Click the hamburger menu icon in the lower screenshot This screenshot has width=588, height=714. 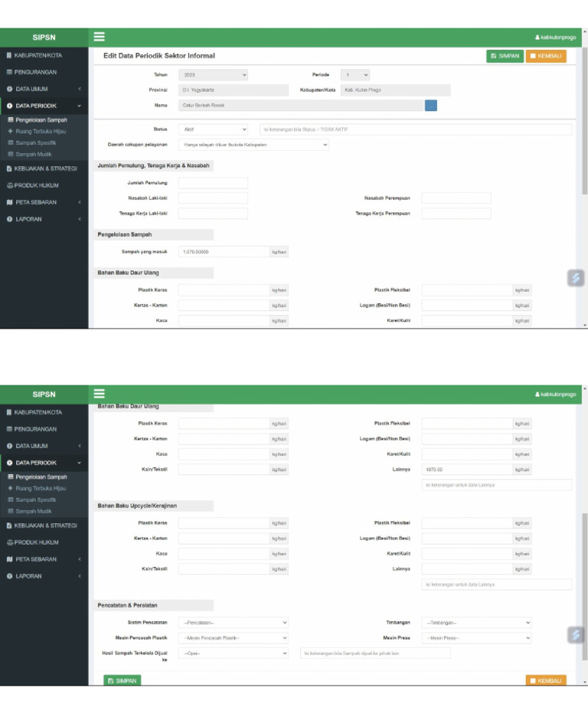coord(100,394)
